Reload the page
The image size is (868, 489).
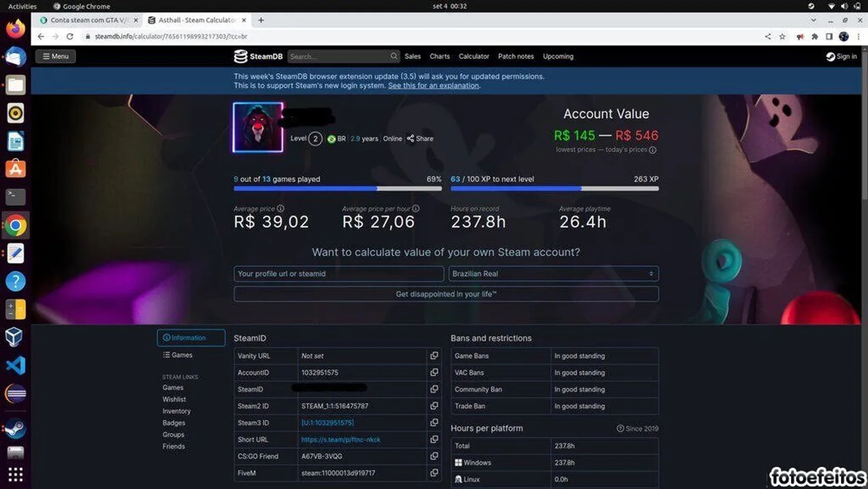coord(70,36)
